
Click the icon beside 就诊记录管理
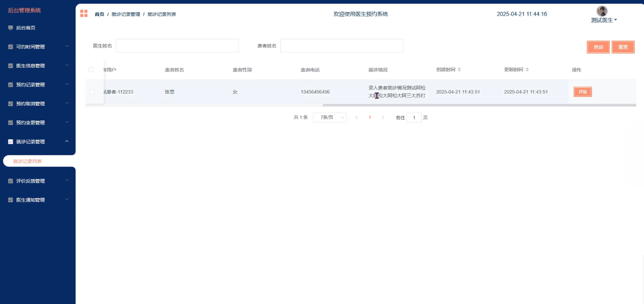(10, 142)
